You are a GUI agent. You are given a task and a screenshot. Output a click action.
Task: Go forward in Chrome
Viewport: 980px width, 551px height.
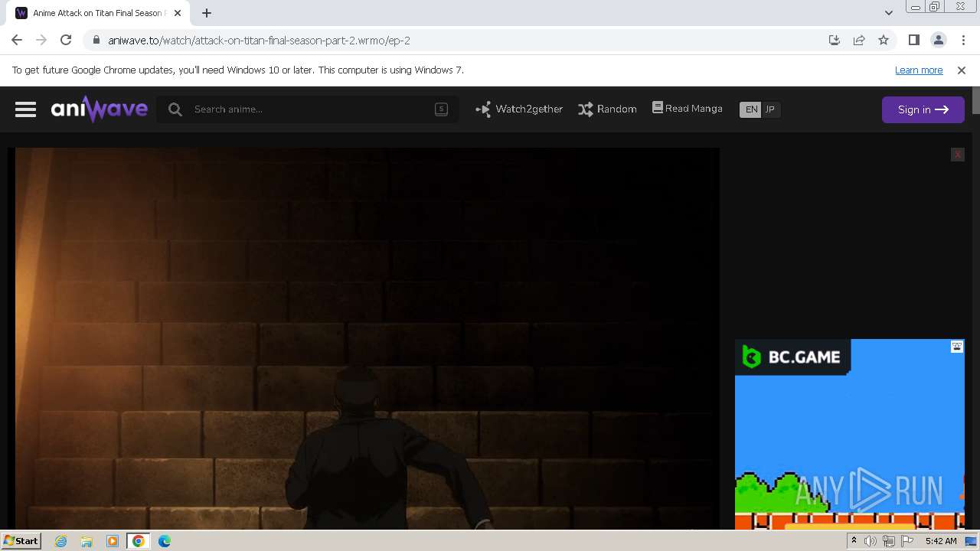(41, 40)
